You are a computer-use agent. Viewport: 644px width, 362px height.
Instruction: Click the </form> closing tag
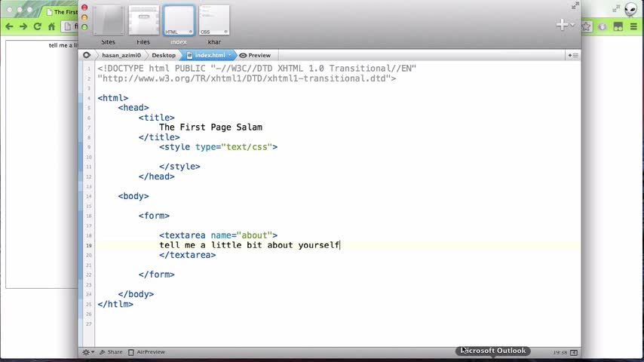[x=157, y=275]
